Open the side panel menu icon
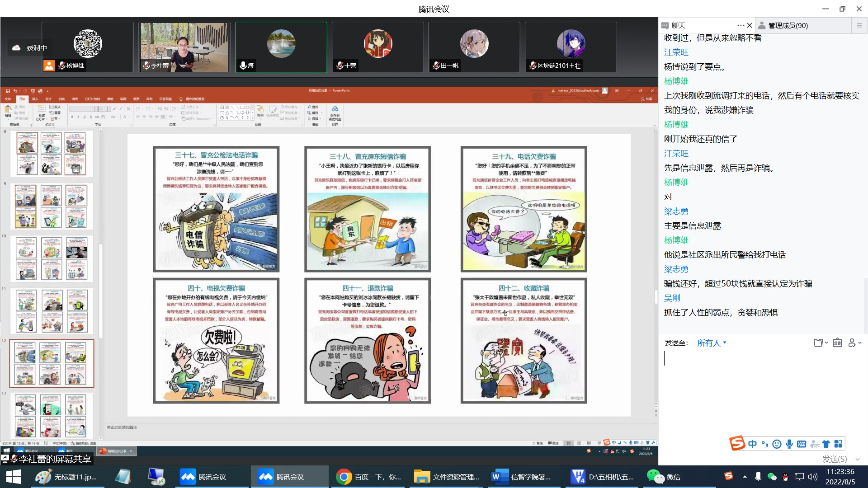This screenshot has width=868, height=488. coord(859,25)
